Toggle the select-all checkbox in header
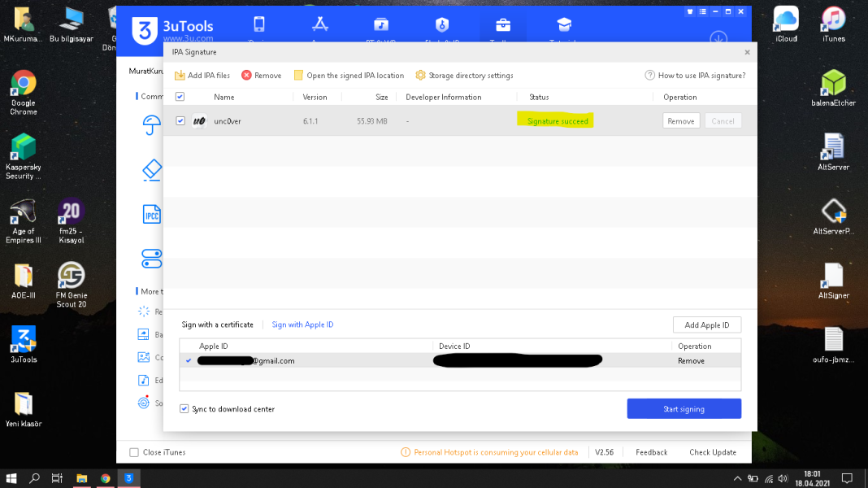Screen dimensions: 868x488 (180, 97)
